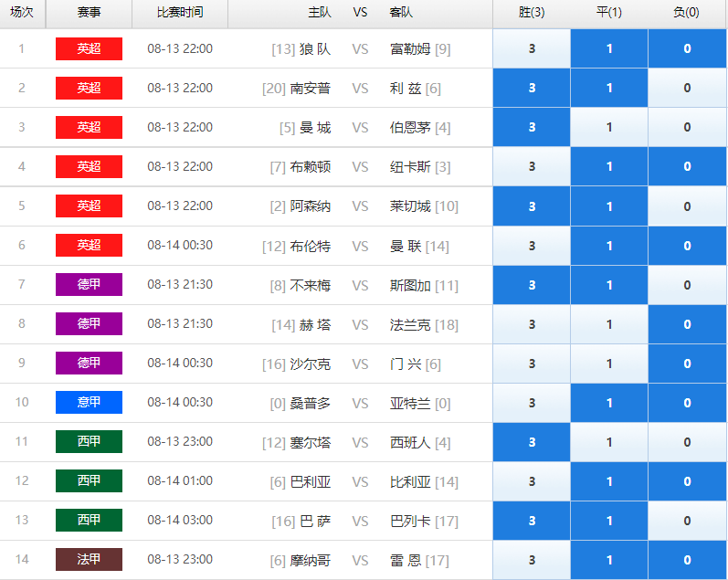The image size is (728, 580).
Task: Click match time 08-14 03:00
Action: 180,520
